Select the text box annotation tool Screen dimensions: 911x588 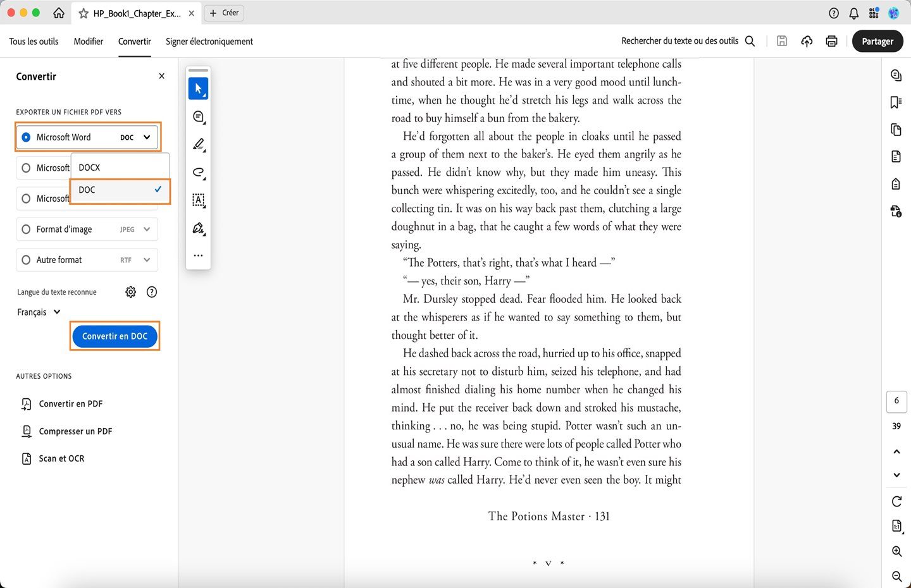click(x=198, y=200)
